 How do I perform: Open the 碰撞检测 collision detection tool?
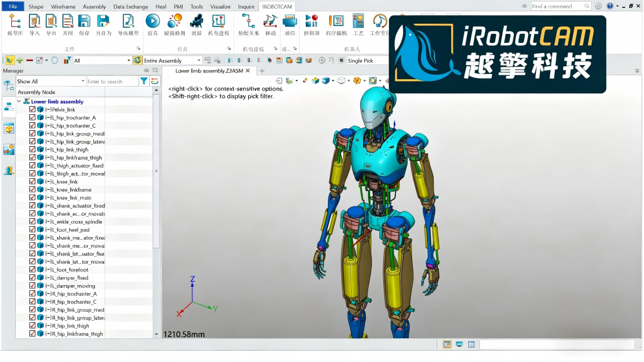pos(175,24)
